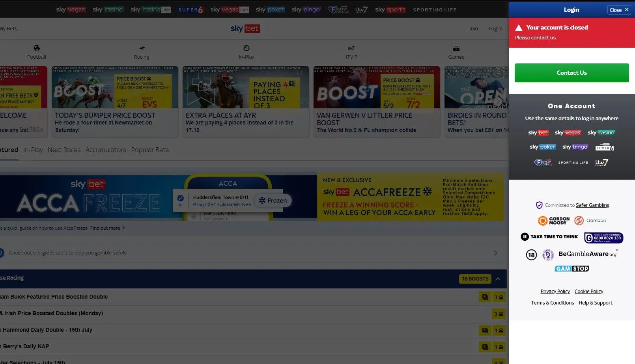
Task: Open the ITV 7 icon
Action: [351, 48]
